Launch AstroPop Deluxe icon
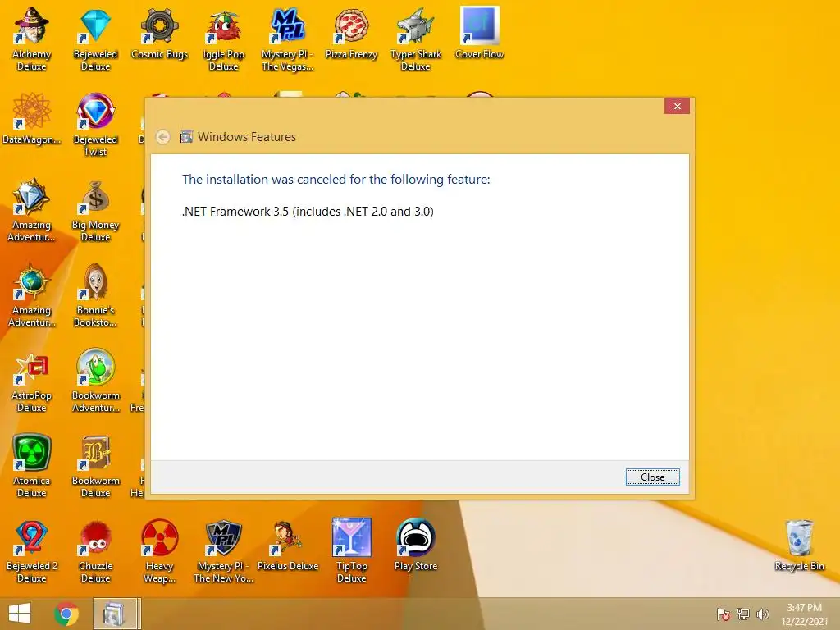The width and height of the screenshot is (840, 630). pyautogui.click(x=32, y=381)
